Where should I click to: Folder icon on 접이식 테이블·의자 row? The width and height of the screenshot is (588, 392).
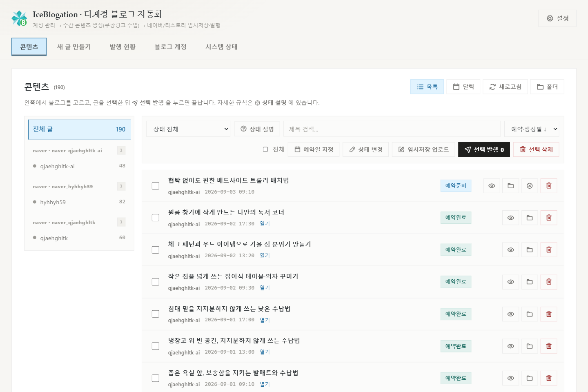coord(530,282)
